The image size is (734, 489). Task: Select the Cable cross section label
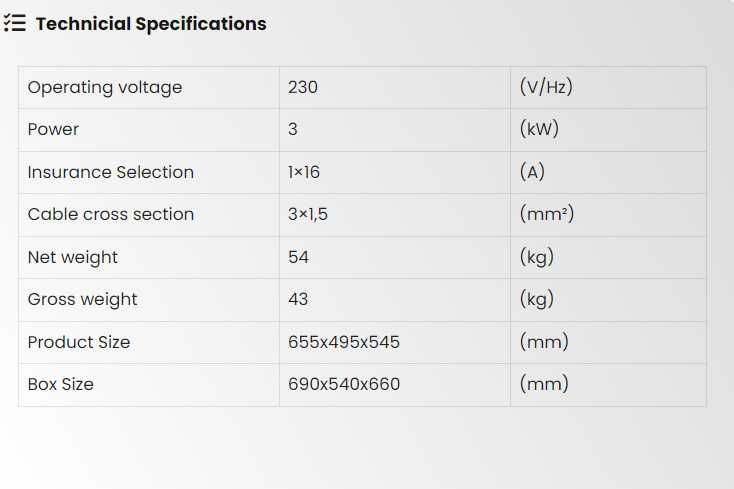pos(111,214)
